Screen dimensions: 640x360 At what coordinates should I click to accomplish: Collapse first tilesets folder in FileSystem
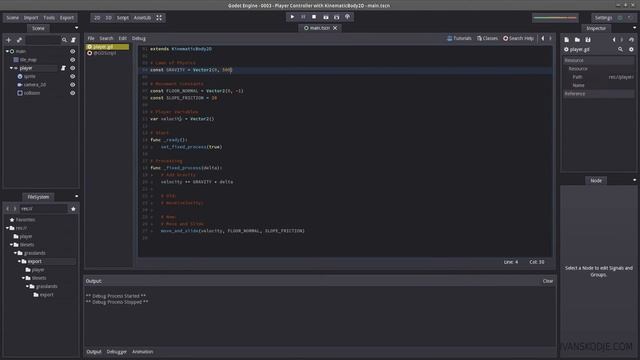point(11,244)
